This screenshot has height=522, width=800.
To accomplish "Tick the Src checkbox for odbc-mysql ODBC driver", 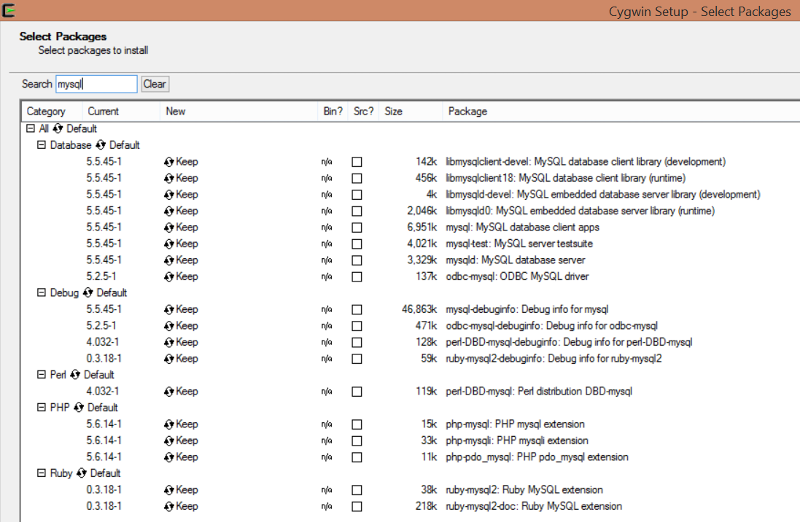I will pos(357,277).
